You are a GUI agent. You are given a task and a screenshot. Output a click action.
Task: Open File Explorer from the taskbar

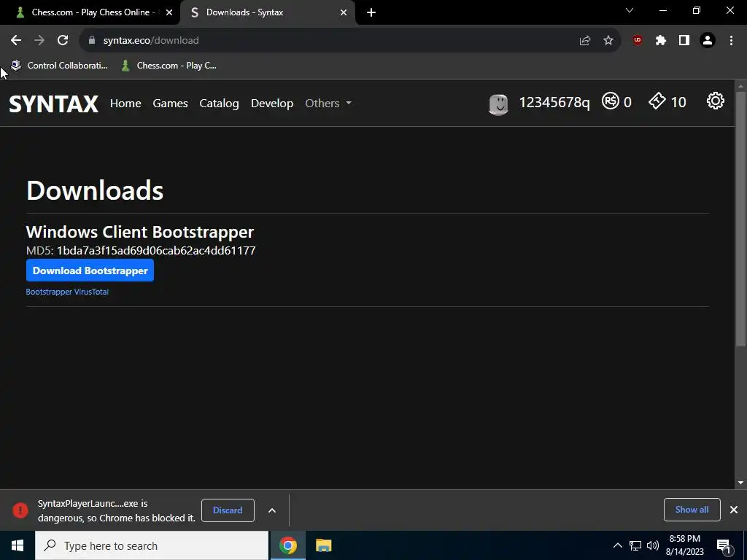coord(323,545)
